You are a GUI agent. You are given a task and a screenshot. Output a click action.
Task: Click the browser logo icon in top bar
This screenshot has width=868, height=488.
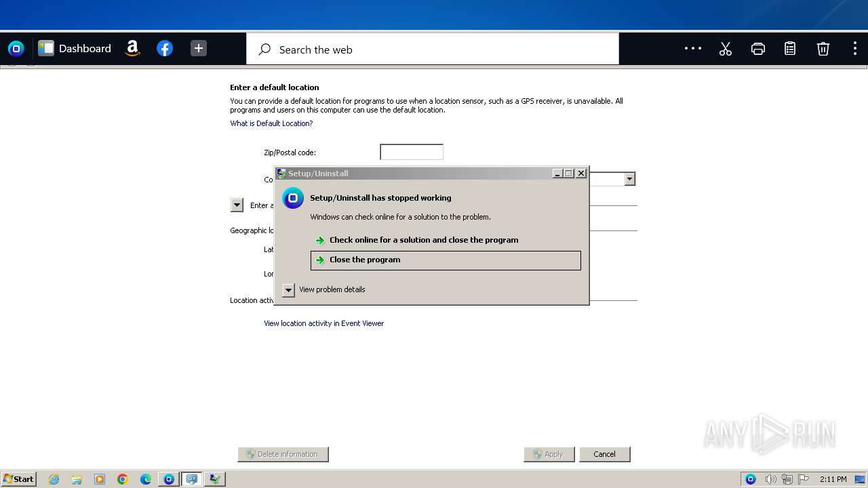(16, 49)
